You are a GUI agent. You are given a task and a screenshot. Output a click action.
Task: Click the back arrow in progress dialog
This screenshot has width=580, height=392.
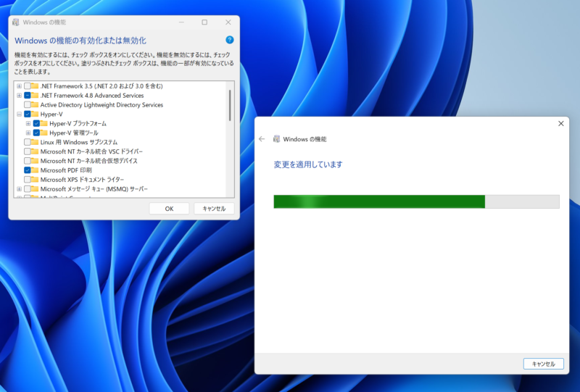262,139
